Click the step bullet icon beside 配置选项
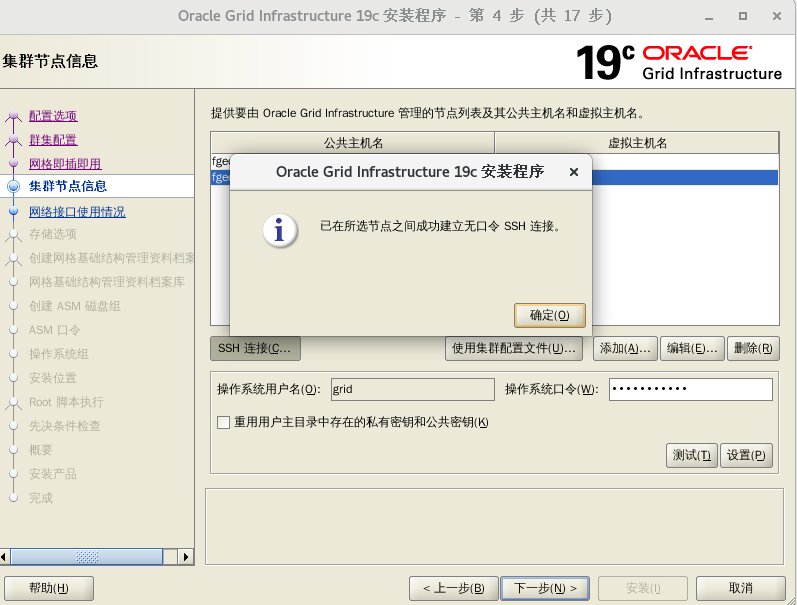The image size is (797, 605). (x=14, y=116)
